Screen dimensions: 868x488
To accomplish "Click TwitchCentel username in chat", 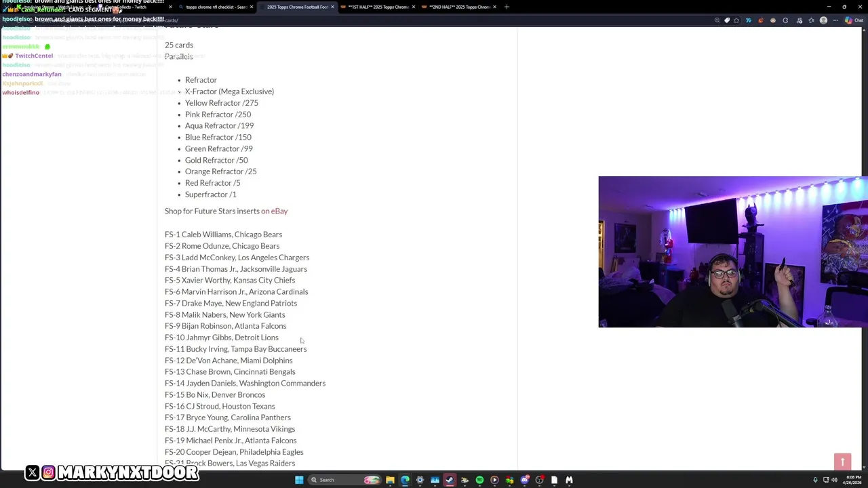I will (x=34, y=56).
